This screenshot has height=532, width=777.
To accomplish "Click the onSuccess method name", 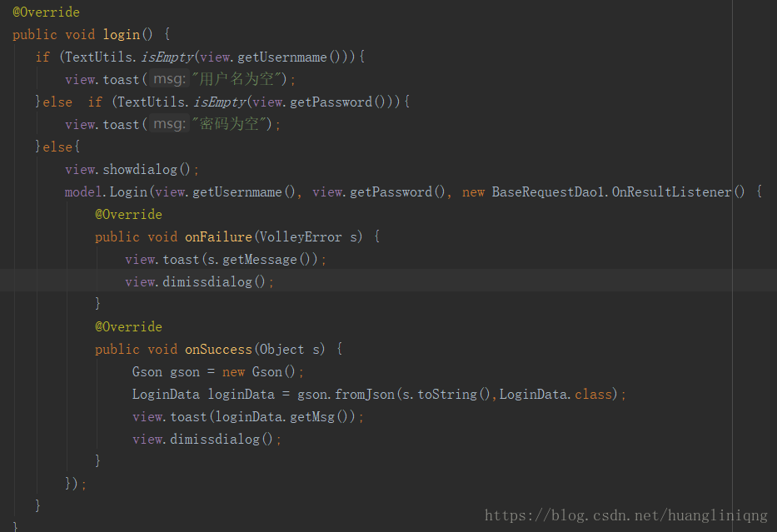I will tap(218, 350).
